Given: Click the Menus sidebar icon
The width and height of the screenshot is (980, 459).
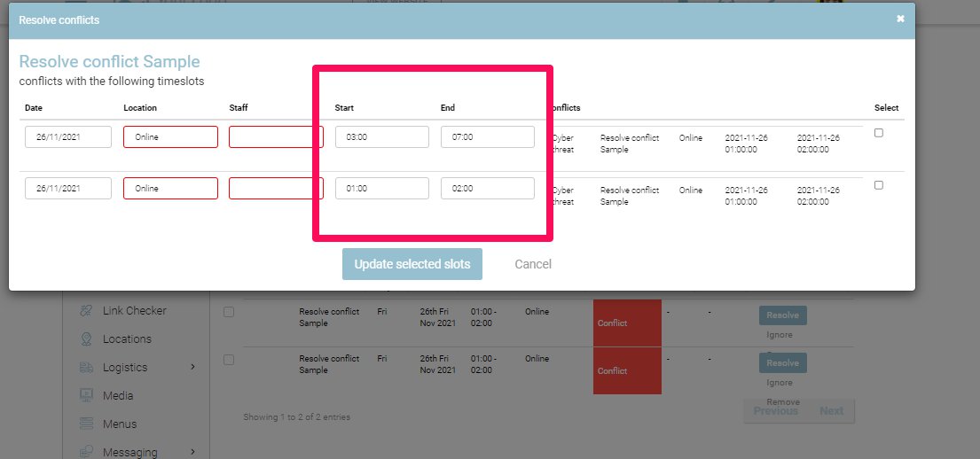Looking at the screenshot, I should pyautogui.click(x=87, y=424).
